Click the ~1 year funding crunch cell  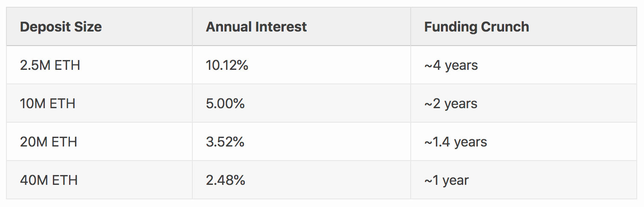tap(446, 180)
